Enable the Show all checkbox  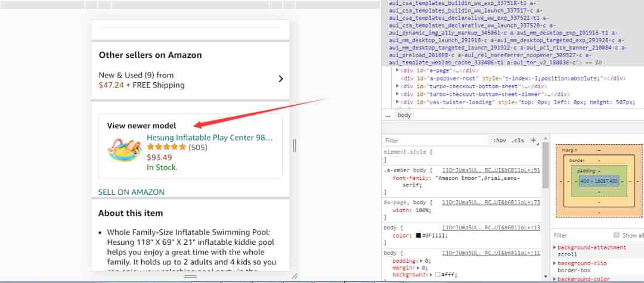click(616, 235)
